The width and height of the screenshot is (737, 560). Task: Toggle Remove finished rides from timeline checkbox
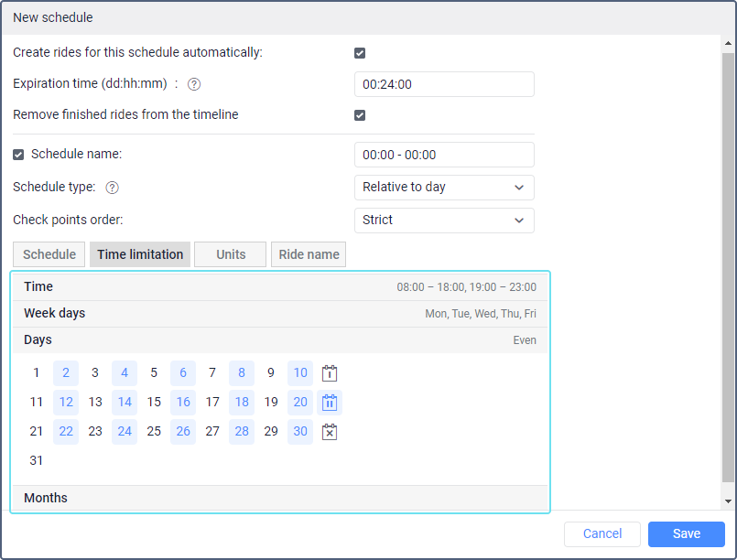click(x=360, y=115)
